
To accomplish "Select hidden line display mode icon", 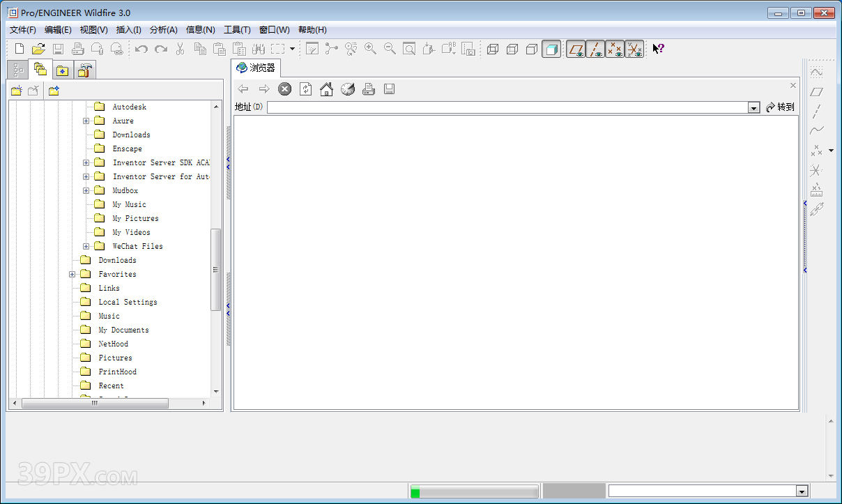I will [512, 49].
